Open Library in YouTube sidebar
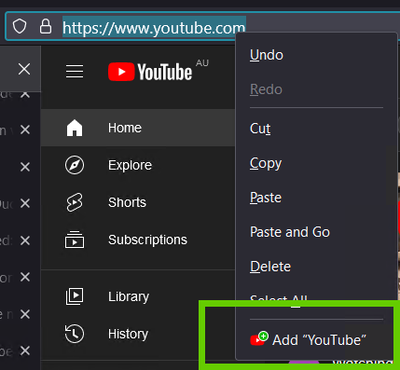 (x=138, y=296)
